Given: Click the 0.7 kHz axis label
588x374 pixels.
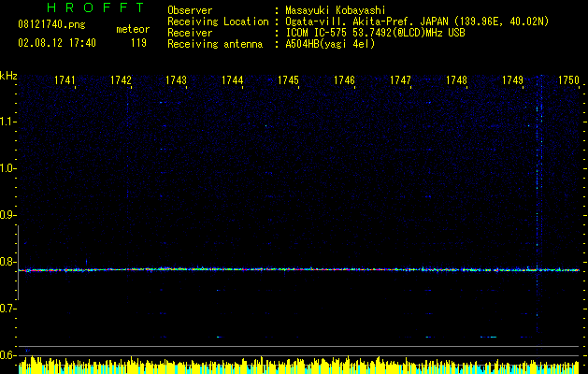Looking at the screenshot, I should click(x=7, y=309).
